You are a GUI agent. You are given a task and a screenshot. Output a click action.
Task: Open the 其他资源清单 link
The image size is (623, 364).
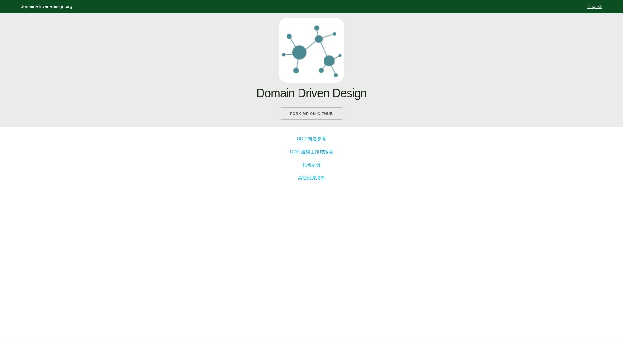(x=311, y=178)
